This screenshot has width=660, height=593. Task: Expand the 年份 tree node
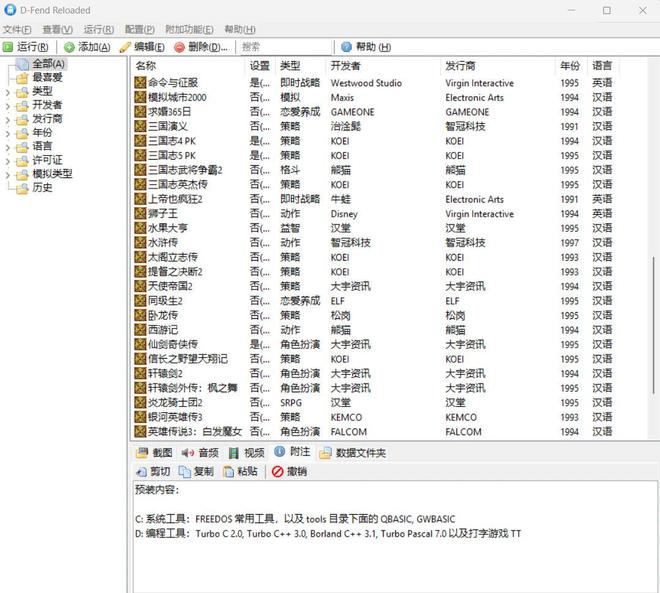point(8,133)
